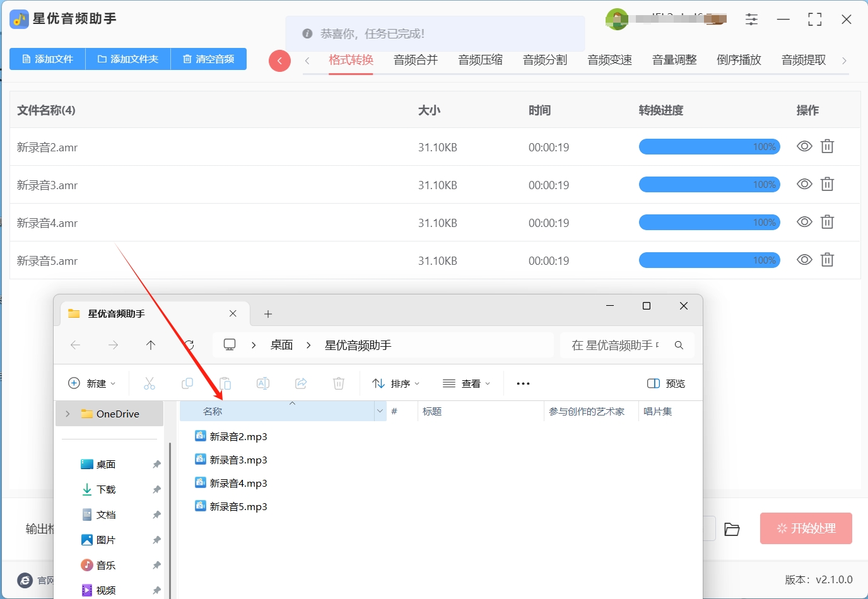This screenshot has height=599, width=868.
Task: Open the 查看 view dropdown
Action: tap(467, 383)
